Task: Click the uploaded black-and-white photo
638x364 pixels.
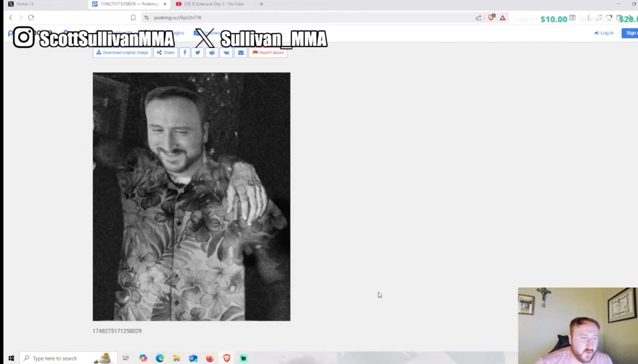Action: click(191, 197)
